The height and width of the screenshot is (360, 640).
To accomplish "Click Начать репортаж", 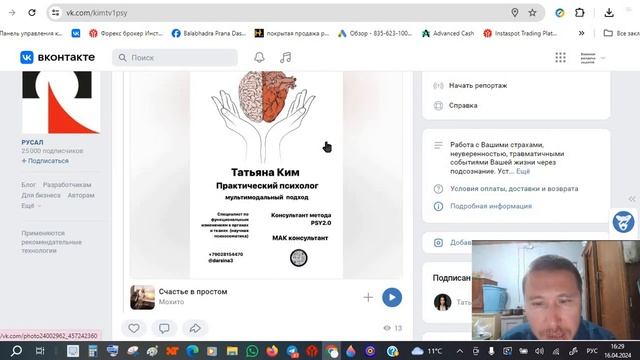I will tap(478, 86).
